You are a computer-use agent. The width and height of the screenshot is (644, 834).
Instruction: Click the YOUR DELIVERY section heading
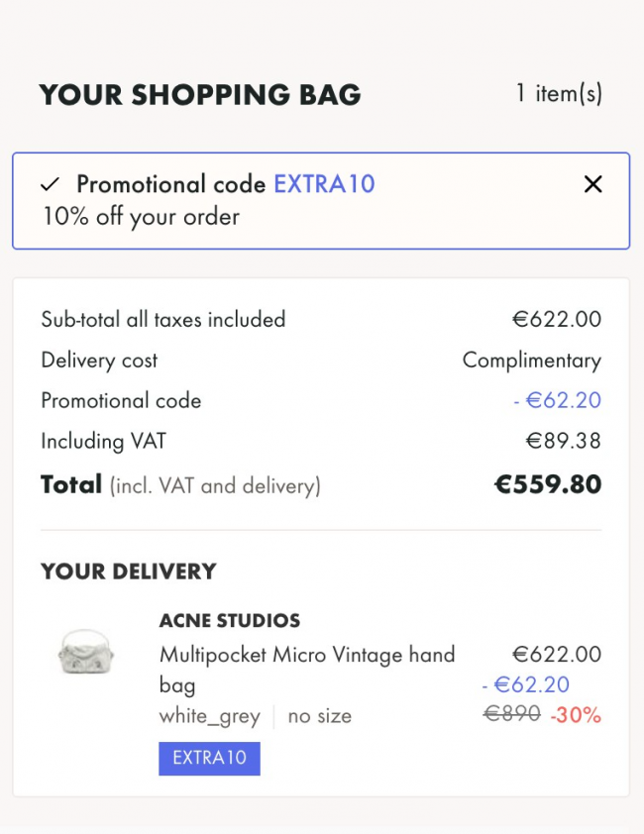(128, 572)
